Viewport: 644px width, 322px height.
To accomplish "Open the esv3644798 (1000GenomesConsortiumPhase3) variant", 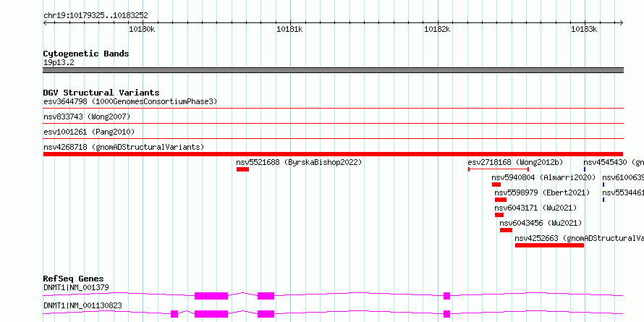I will click(x=130, y=101).
